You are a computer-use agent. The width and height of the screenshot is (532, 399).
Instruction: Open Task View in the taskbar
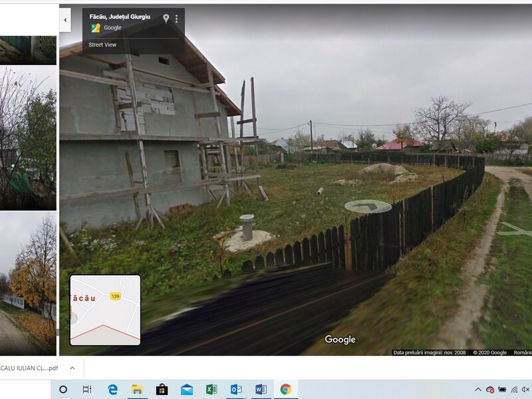pyautogui.click(x=87, y=389)
